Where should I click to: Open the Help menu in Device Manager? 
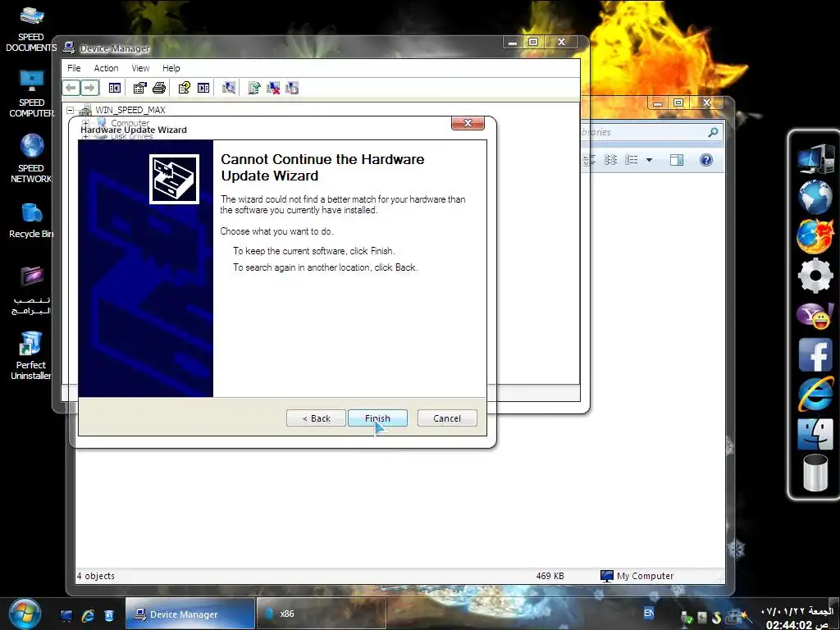pos(171,68)
